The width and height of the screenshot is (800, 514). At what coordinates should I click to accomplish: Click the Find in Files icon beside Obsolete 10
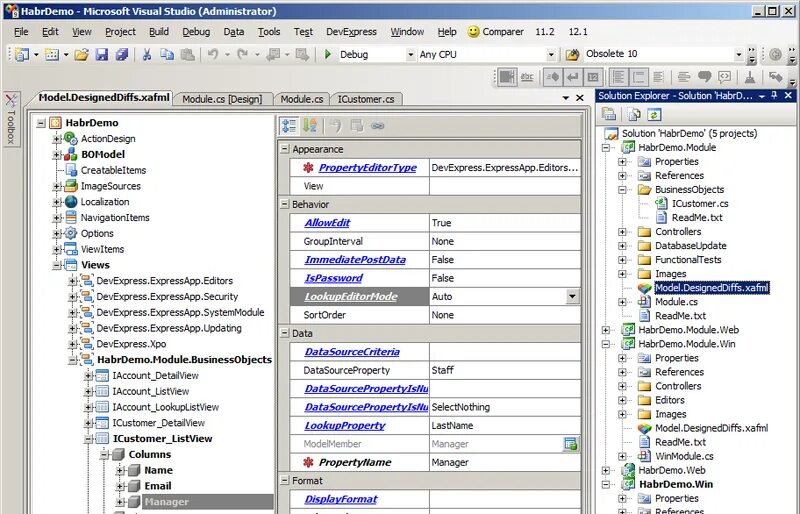572,54
